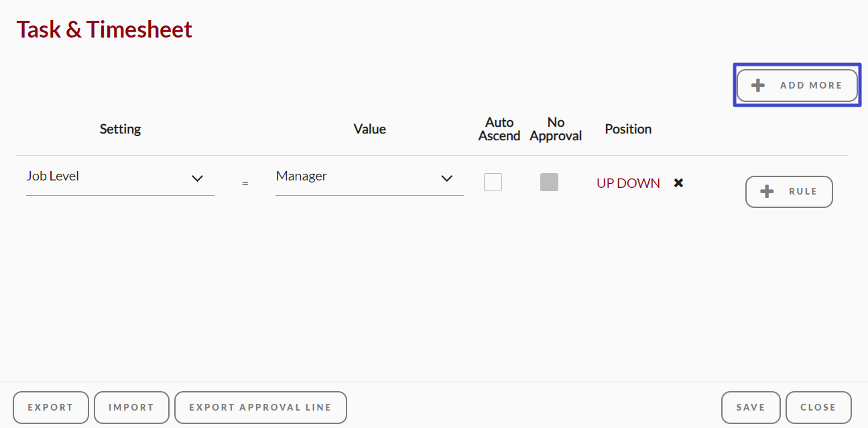
Task: Click the Task & Timesheet title
Action: [x=105, y=30]
